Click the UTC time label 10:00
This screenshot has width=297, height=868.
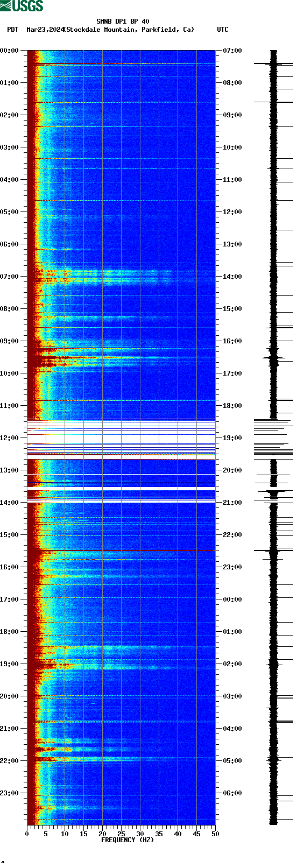pos(232,147)
